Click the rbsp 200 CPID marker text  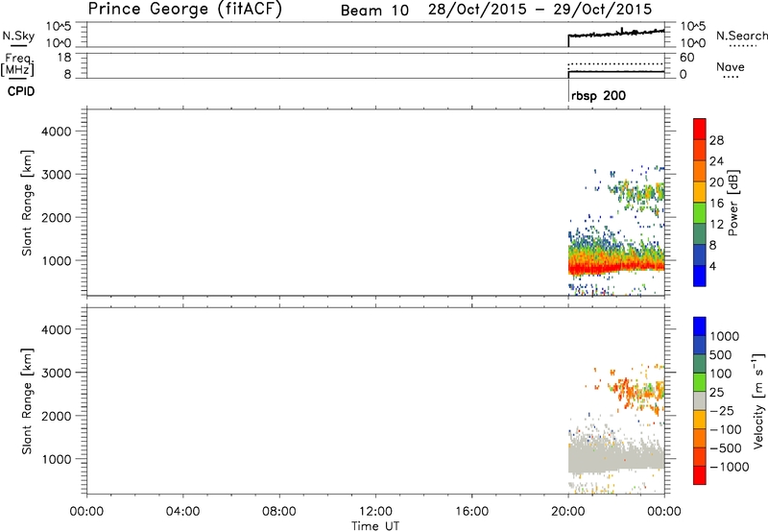click(598, 95)
